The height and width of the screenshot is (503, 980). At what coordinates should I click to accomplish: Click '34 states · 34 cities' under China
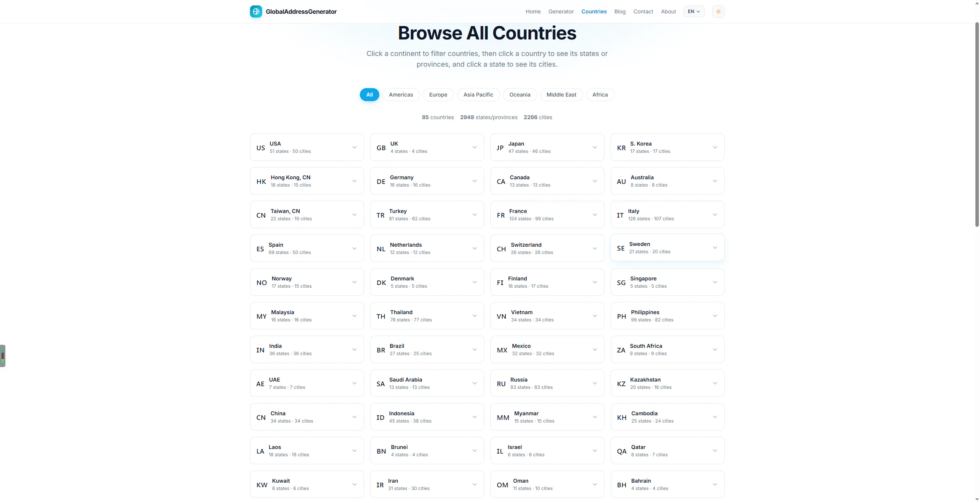pos(292,421)
